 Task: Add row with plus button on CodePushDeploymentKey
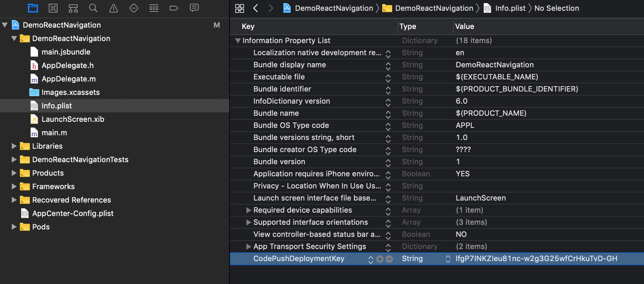[380, 259]
